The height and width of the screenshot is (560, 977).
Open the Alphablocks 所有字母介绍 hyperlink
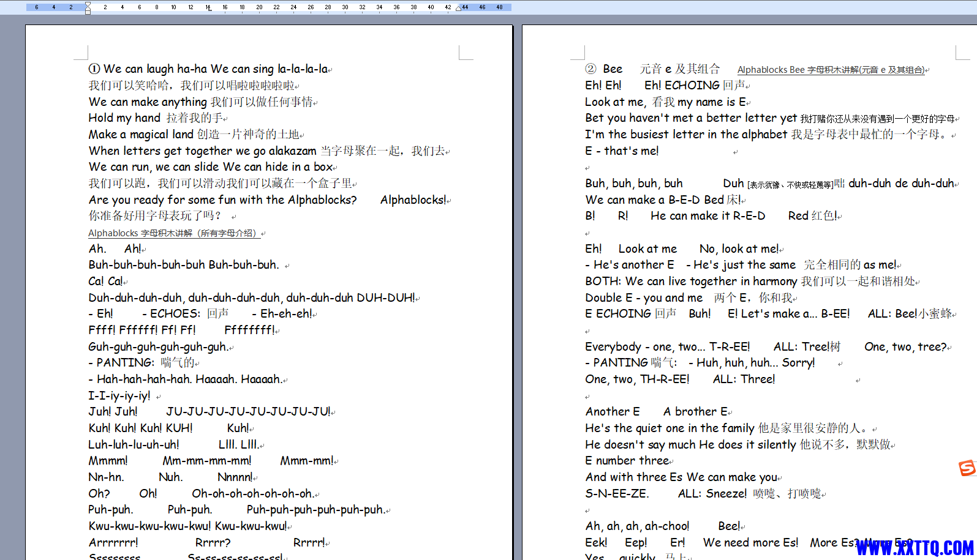coord(175,233)
